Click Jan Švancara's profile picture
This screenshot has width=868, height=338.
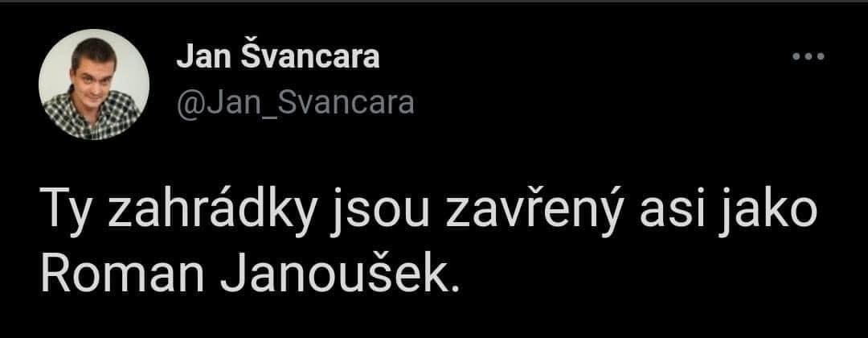click(x=93, y=84)
